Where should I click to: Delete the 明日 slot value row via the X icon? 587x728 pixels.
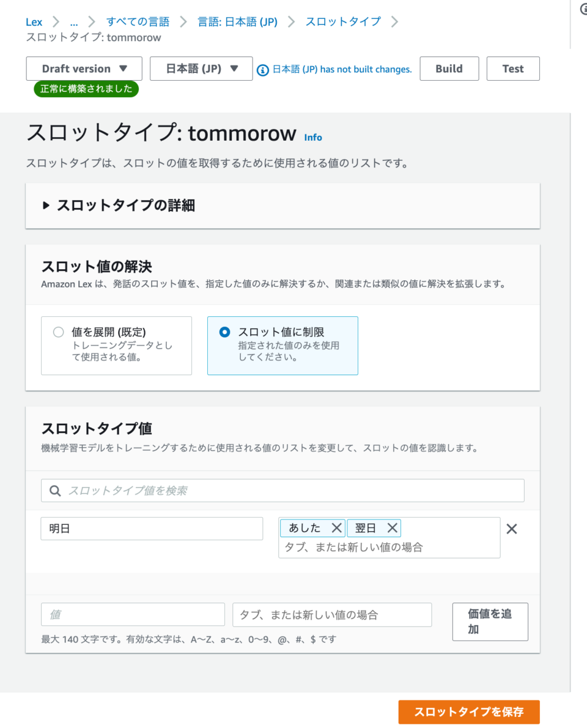point(512,529)
